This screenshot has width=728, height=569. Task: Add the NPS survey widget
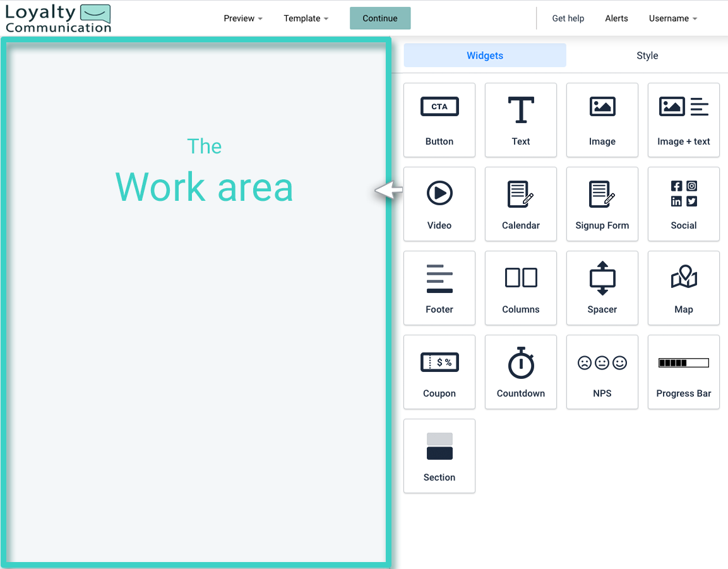(602, 372)
